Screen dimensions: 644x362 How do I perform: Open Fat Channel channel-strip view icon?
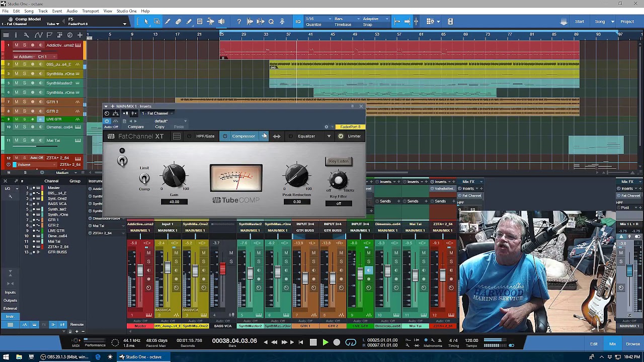(177, 136)
